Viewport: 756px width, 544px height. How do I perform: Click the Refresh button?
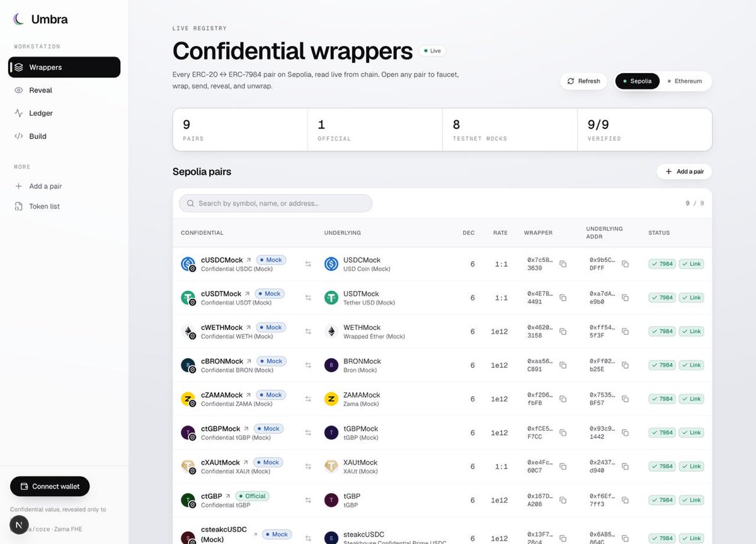(x=583, y=81)
